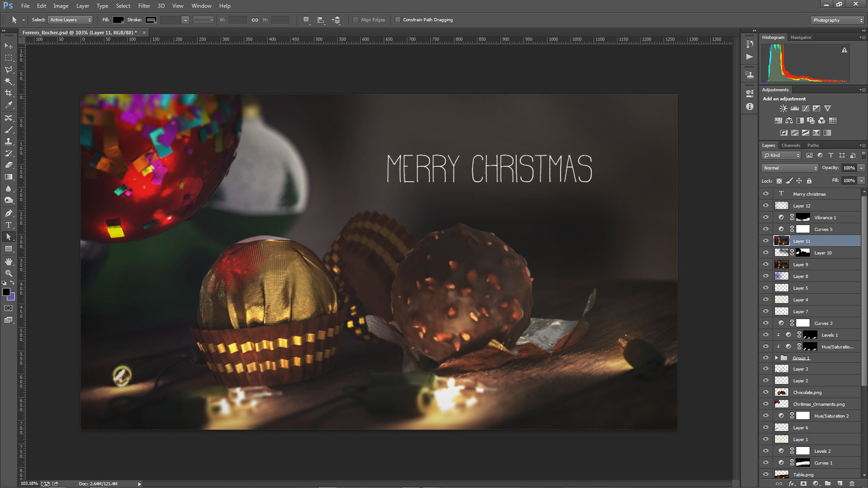Open the Kind filter dropdown
Screen dimensions: 868x488
coord(782,155)
